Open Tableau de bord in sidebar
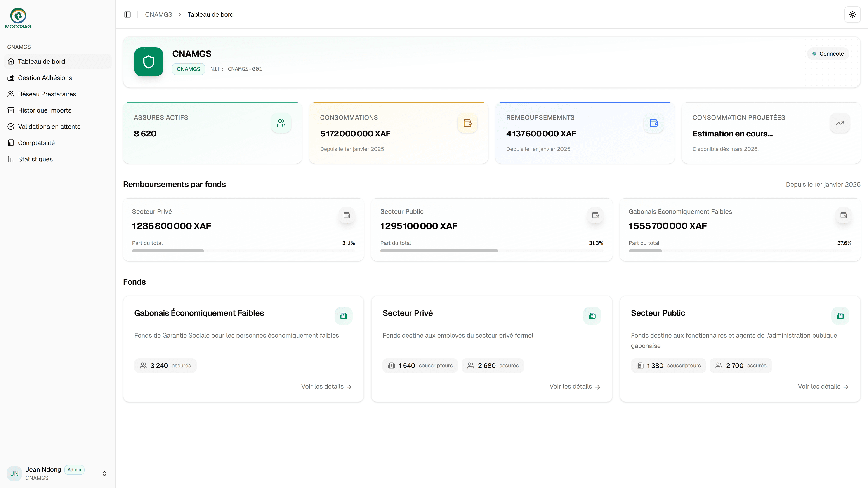 coord(58,62)
